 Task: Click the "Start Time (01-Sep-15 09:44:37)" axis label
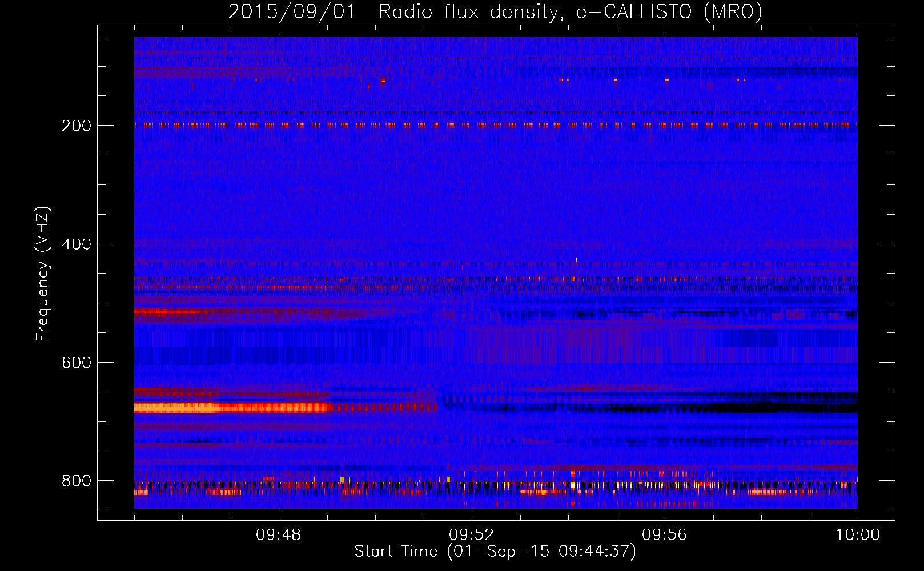coord(495,552)
